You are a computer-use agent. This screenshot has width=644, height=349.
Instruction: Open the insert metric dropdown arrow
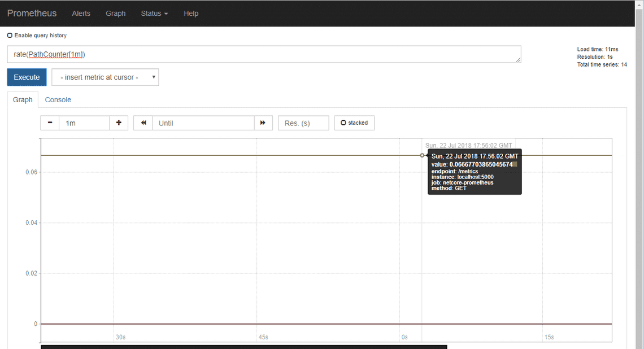click(x=153, y=76)
